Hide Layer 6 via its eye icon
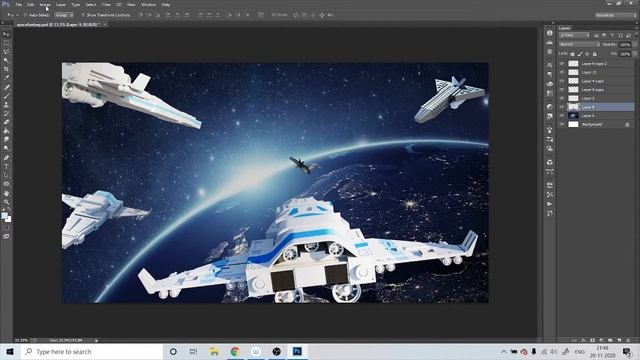This screenshot has height=360, width=640. click(562, 116)
